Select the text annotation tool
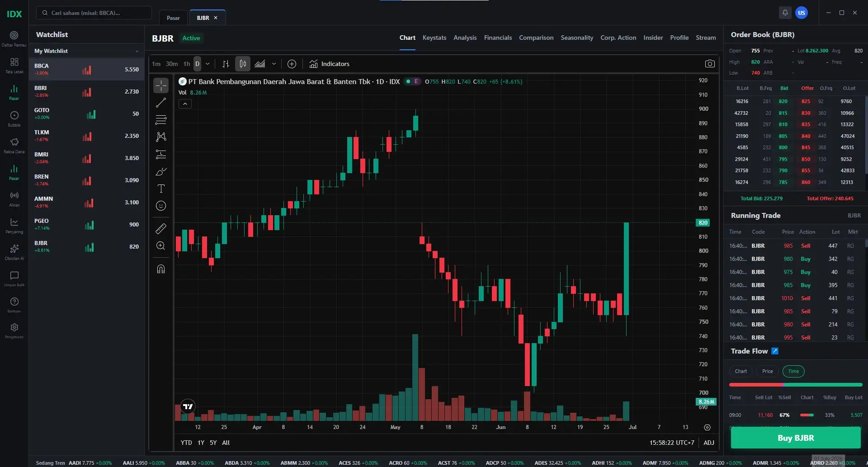Image resolution: width=868 pixels, height=467 pixels. tap(161, 189)
